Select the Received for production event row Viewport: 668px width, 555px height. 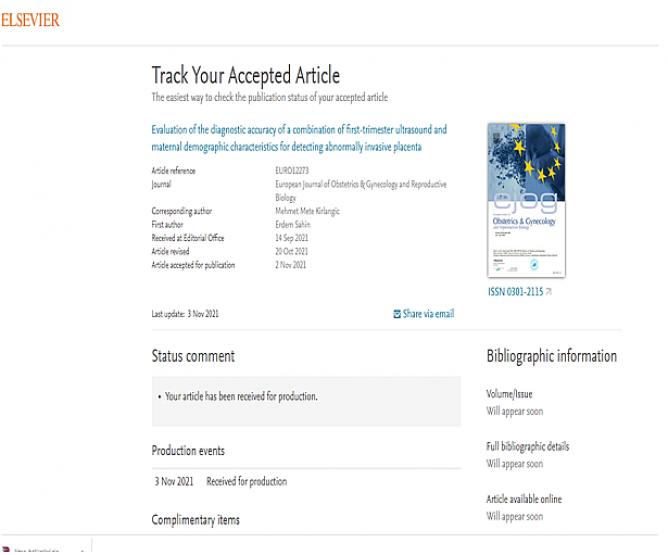point(306,482)
